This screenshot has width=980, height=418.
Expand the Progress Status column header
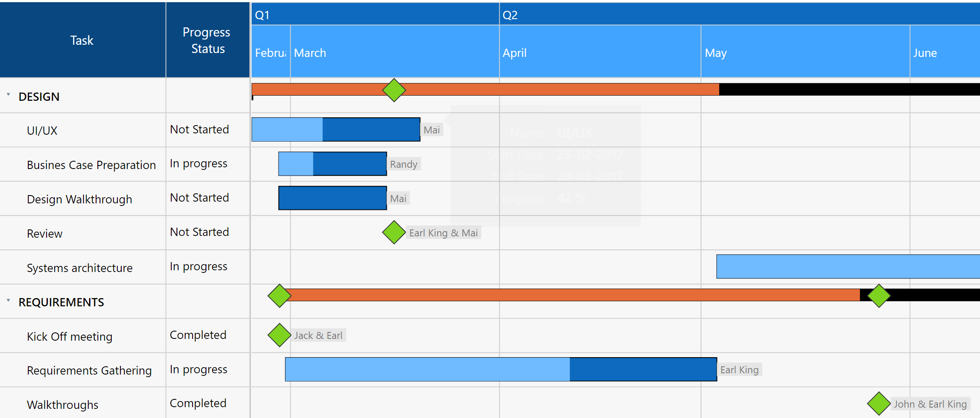[x=207, y=40]
